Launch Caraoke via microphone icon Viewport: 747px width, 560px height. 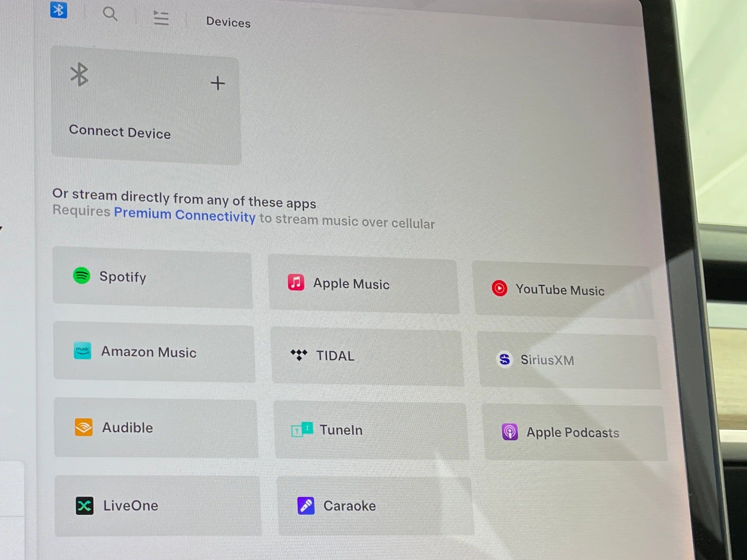(306, 506)
